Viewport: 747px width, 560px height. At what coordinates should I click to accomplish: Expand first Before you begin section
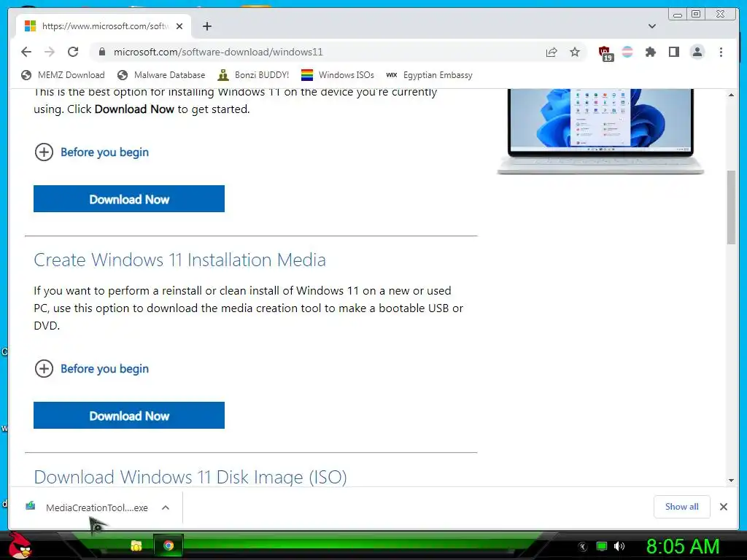tap(91, 152)
